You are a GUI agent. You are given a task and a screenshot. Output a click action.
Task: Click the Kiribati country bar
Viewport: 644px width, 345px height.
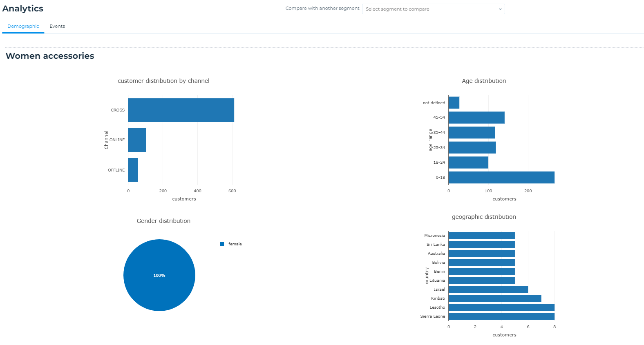click(495, 298)
